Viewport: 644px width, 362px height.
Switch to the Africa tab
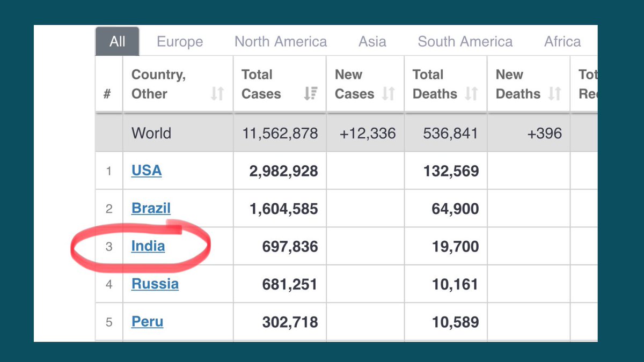pyautogui.click(x=562, y=42)
